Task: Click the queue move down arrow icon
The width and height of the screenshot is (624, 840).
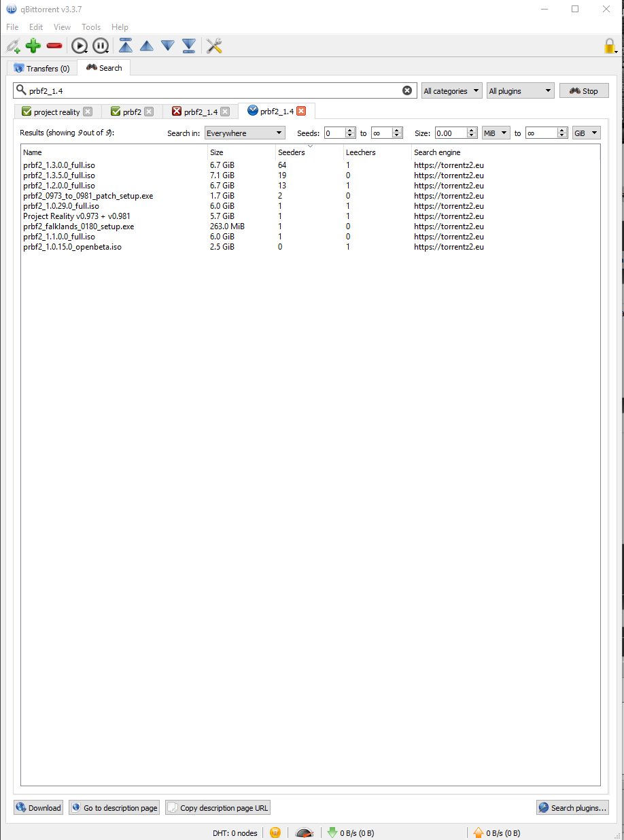Action: pyautogui.click(x=168, y=46)
